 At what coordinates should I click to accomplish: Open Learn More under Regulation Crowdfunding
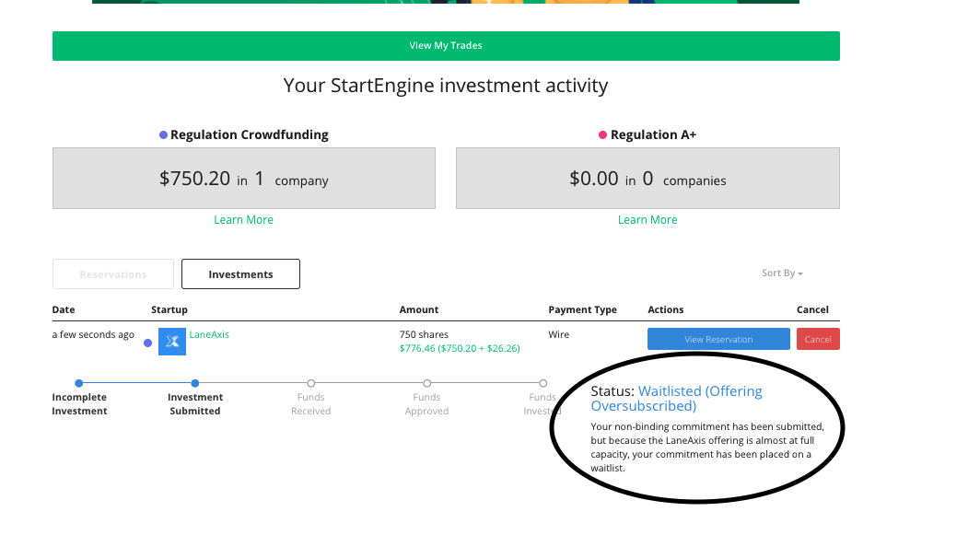243,220
